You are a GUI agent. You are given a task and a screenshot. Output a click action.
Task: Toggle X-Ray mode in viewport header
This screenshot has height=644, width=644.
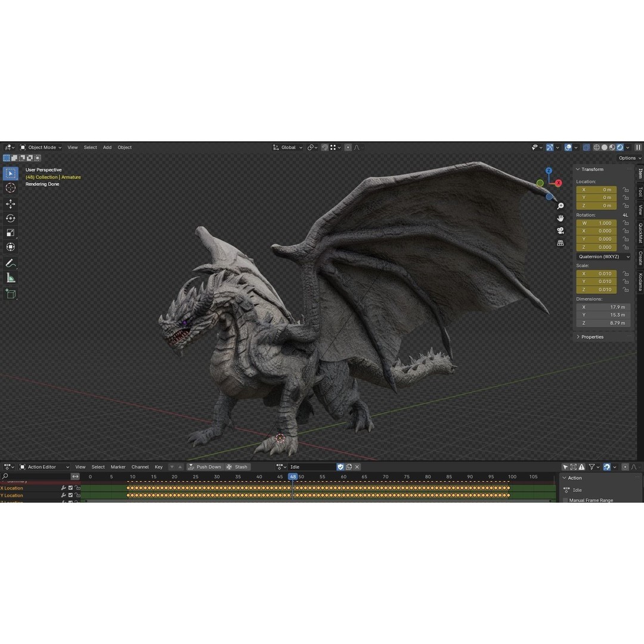(x=586, y=147)
